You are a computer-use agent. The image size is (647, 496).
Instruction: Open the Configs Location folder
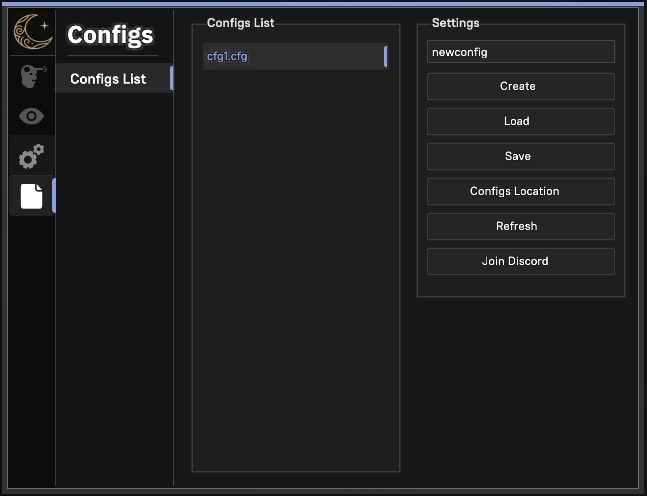[x=520, y=191]
